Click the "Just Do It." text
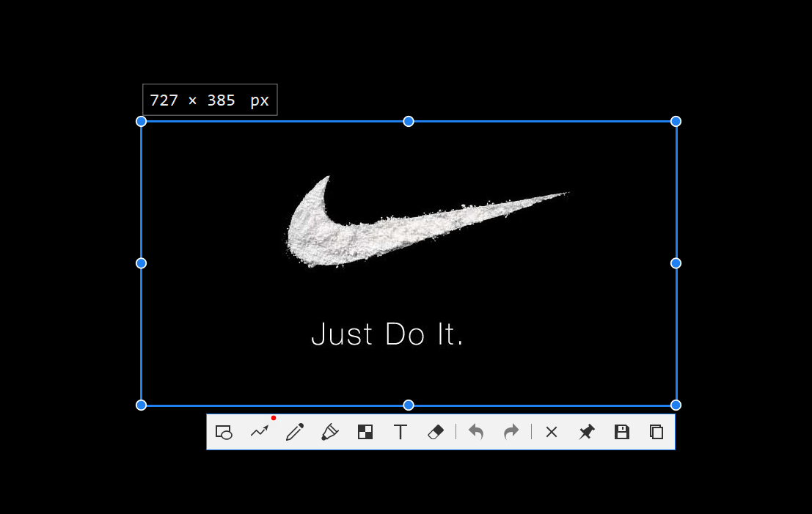This screenshot has width=812, height=514. pyautogui.click(x=387, y=334)
